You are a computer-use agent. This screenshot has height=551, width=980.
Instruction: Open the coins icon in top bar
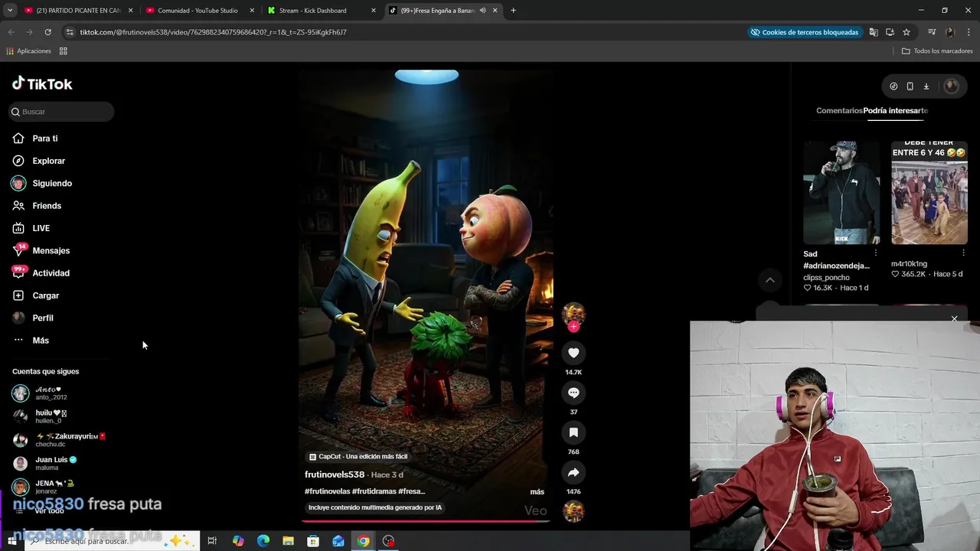[893, 86]
